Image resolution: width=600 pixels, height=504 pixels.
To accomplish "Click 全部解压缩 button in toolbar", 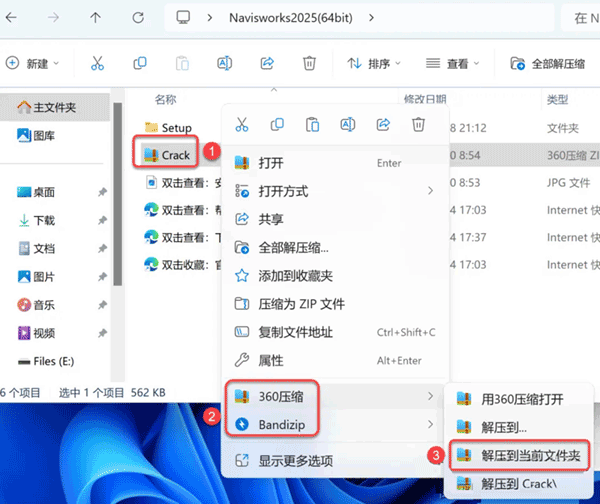I will [x=548, y=64].
